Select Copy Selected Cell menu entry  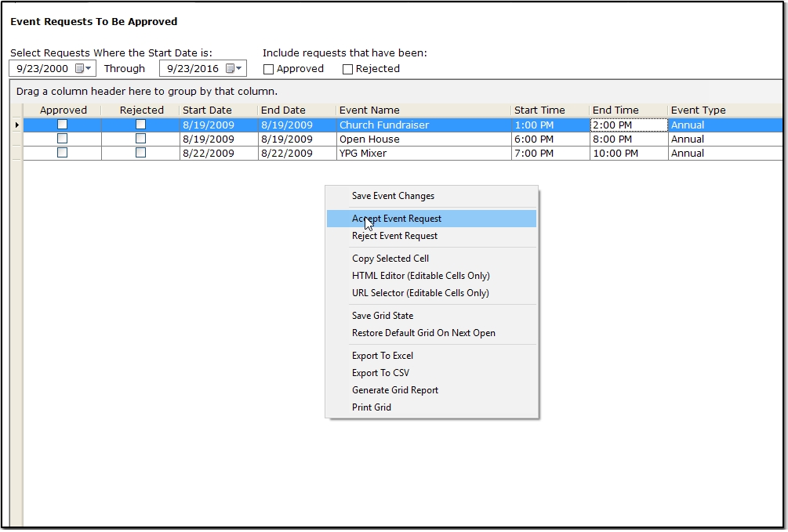point(432,259)
